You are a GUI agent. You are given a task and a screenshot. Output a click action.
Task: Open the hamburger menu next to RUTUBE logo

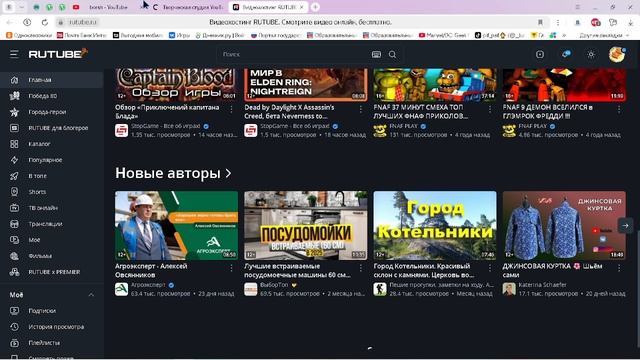click(x=14, y=54)
